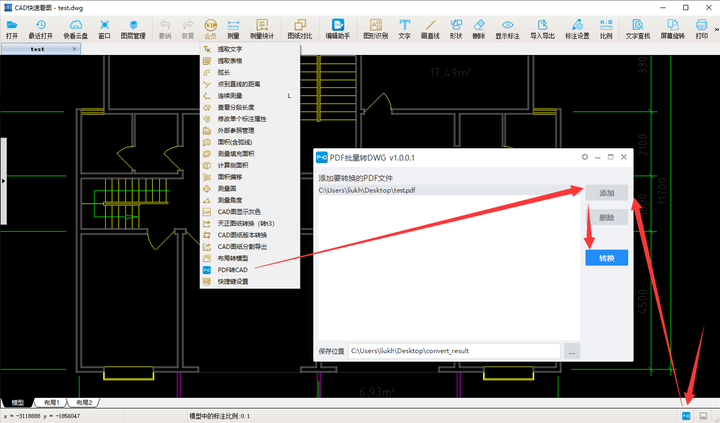Click the blue 转换 convert button
The width and height of the screenshot is (720, 423).
(x=606, y=258)
